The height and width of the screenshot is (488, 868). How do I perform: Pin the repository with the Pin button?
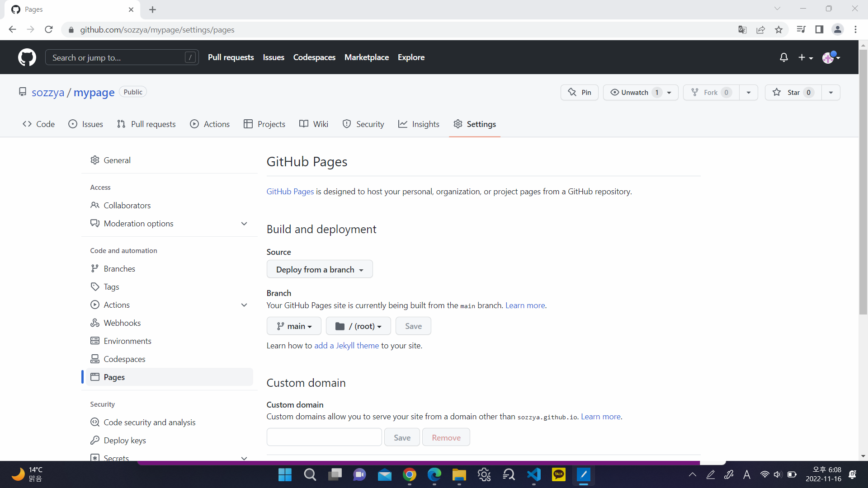[x=580, y=93]
